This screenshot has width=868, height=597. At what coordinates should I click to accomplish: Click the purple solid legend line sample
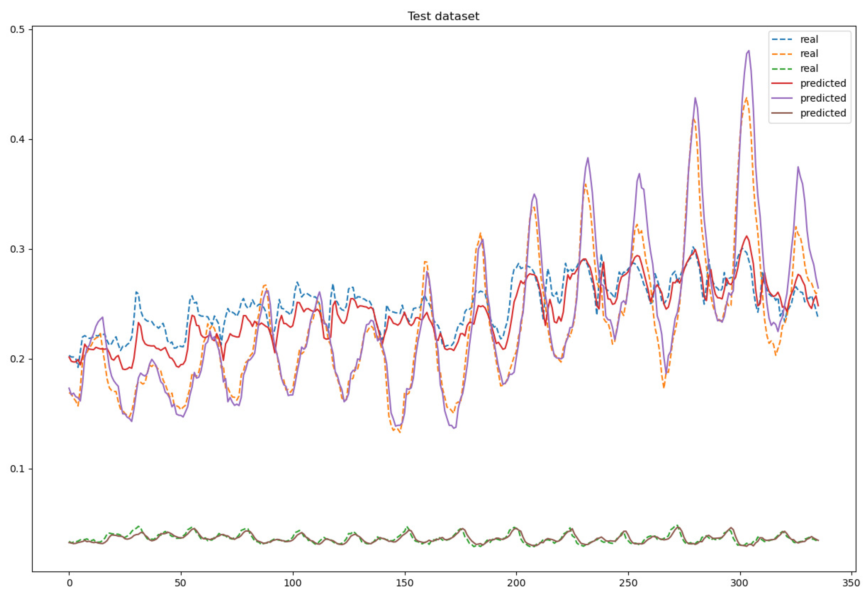point(782,98)
